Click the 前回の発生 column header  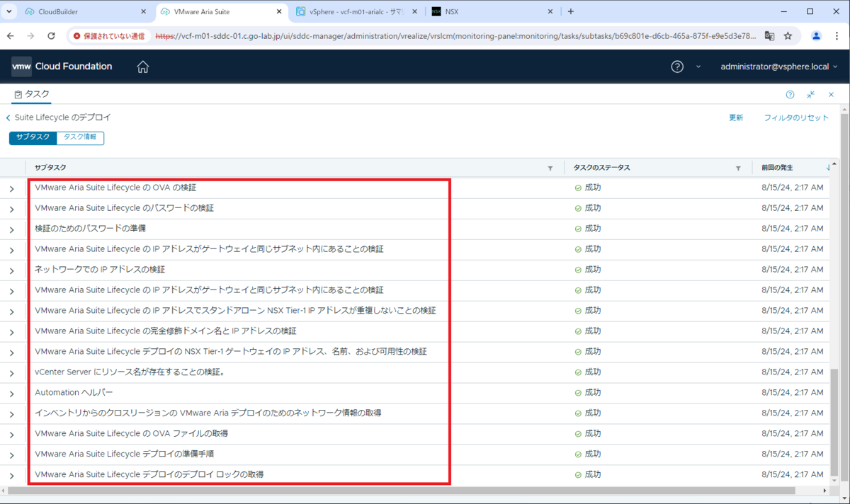coord(778,168)
